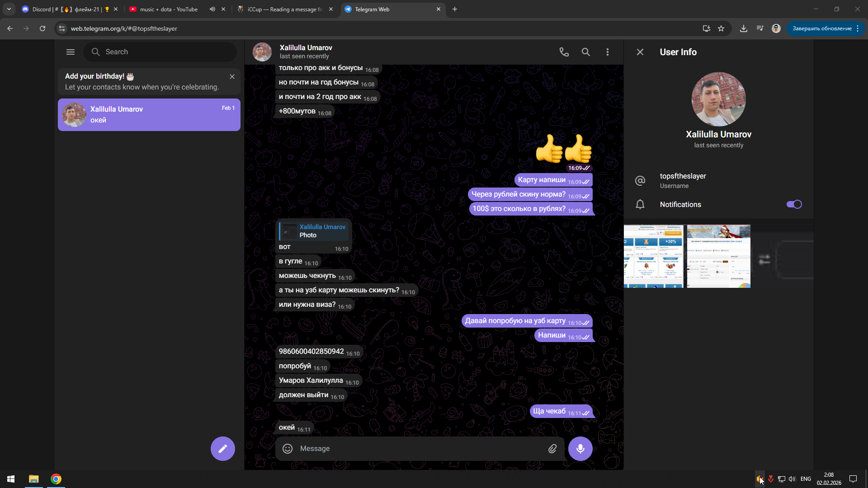Open the first shared media thumbnail
This screenshot has width=868, height=488.
coord(653,256)
